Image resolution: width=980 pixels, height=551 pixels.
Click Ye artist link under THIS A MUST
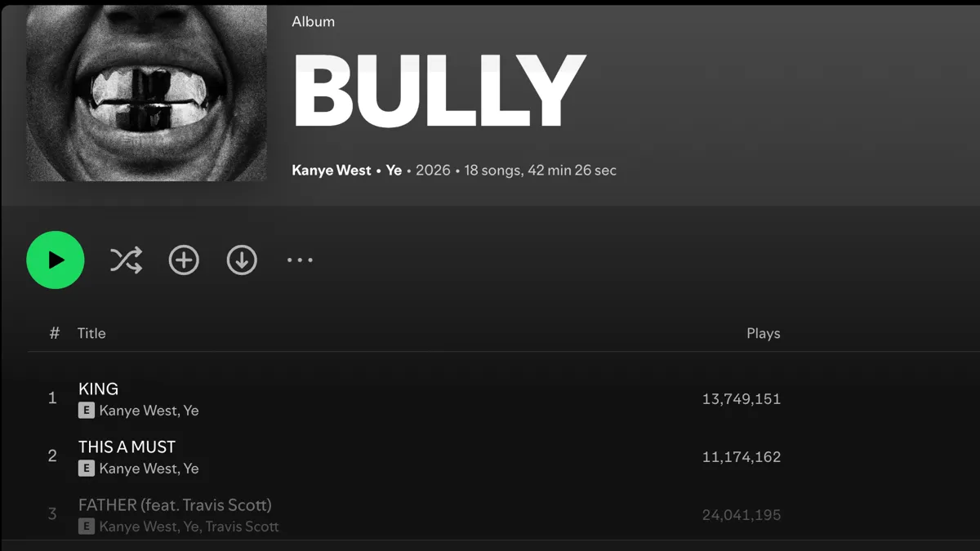(x=191, y=469)
